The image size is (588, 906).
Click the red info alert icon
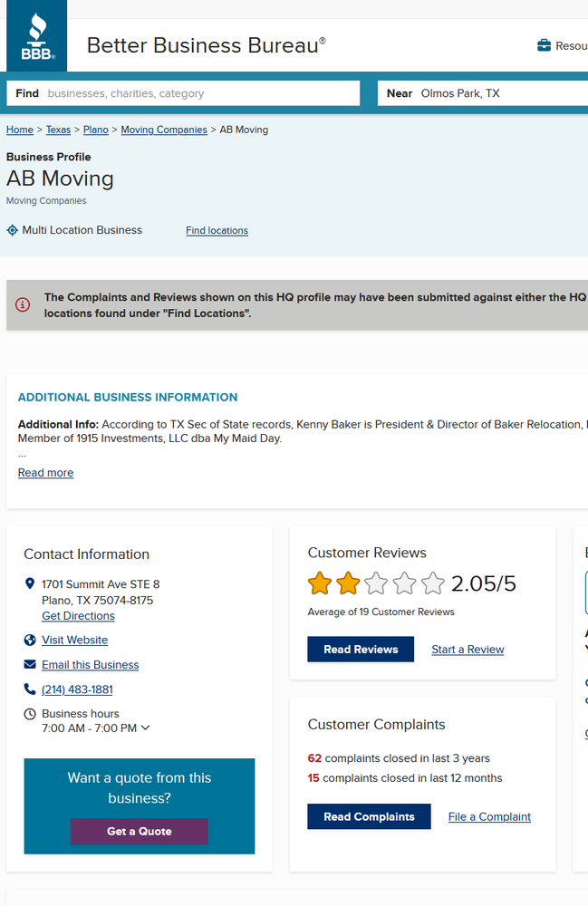(x=23, y=304)
